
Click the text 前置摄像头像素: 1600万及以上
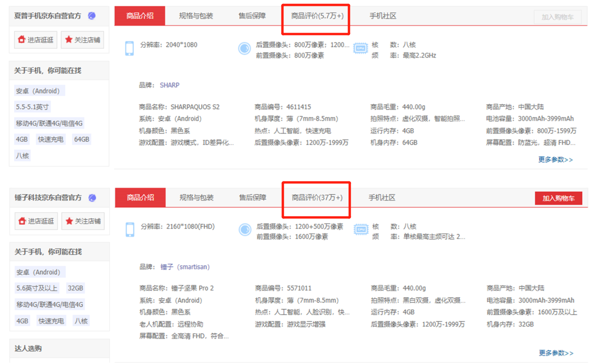click(532, 312)
